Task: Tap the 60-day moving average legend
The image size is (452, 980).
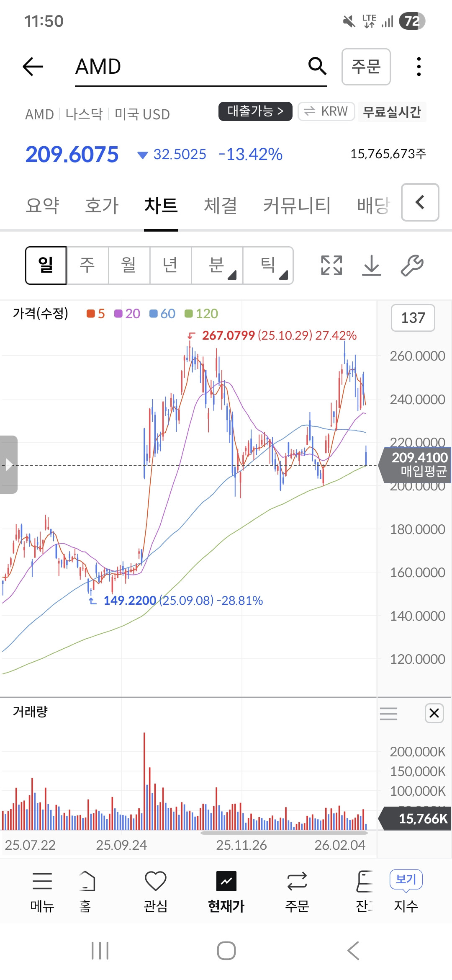Action: click(162, 314)
